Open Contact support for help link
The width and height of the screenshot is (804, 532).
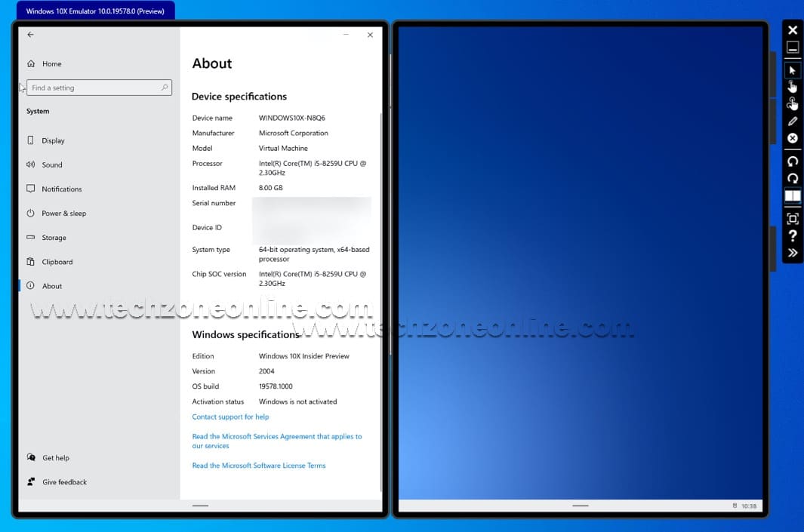click(x=230, y=417)
